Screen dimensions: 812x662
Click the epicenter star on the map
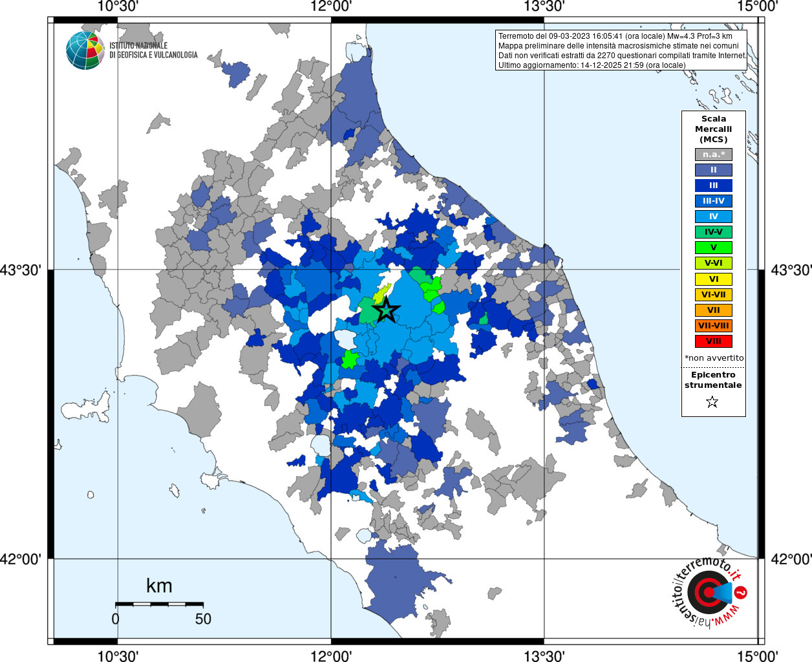coord(386,310)
